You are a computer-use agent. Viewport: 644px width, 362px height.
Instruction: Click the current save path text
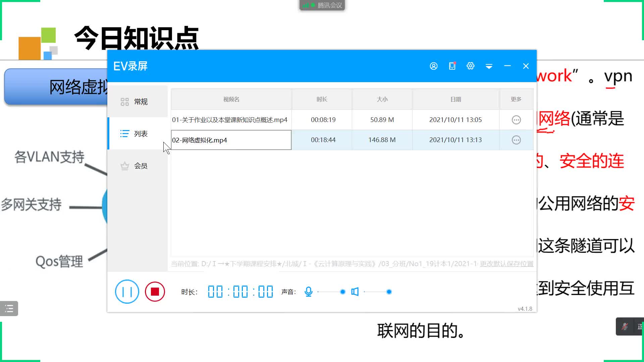click(324, 264)
